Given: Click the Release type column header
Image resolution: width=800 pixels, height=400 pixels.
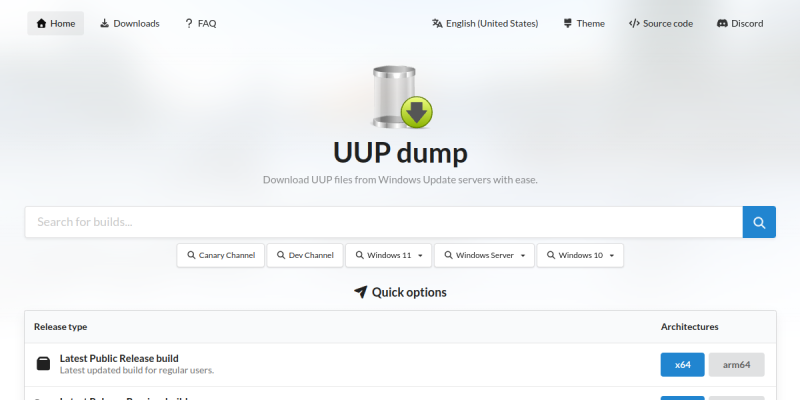Looking at the screenshot, I should [x=61, y=327].
